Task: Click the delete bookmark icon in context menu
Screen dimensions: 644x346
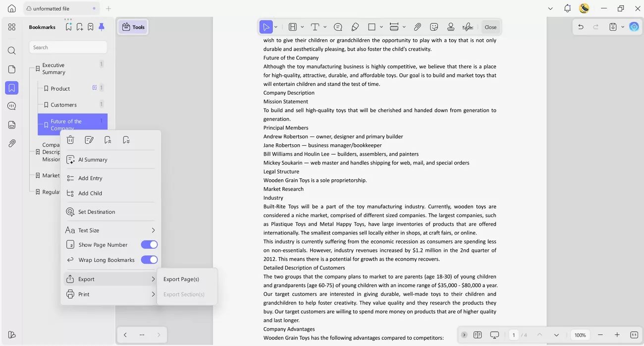Action: [70, 139]
